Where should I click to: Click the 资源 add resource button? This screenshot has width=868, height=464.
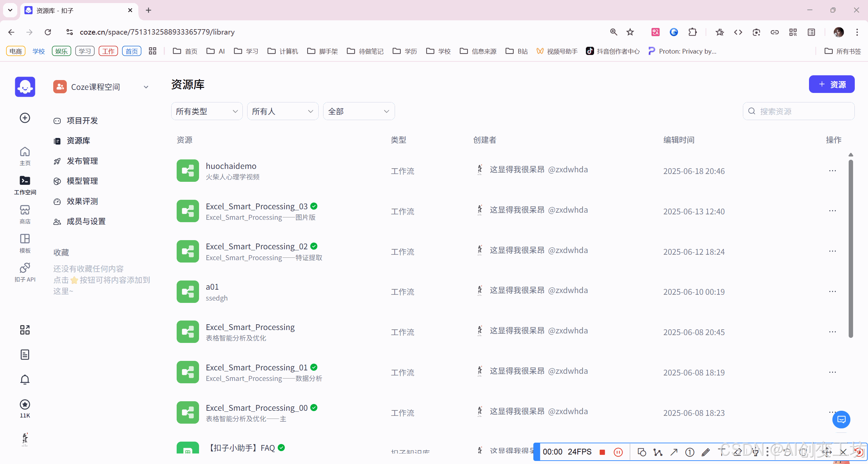[831, 84]
